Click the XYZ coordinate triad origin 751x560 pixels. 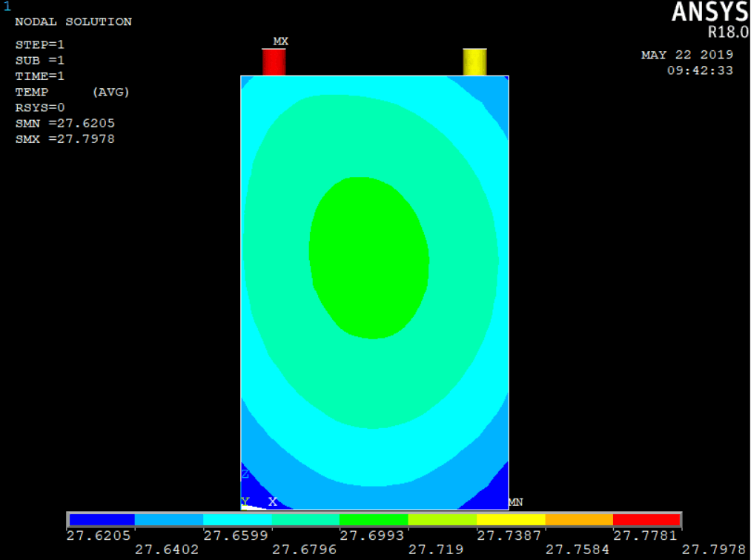tap(245, 502)
